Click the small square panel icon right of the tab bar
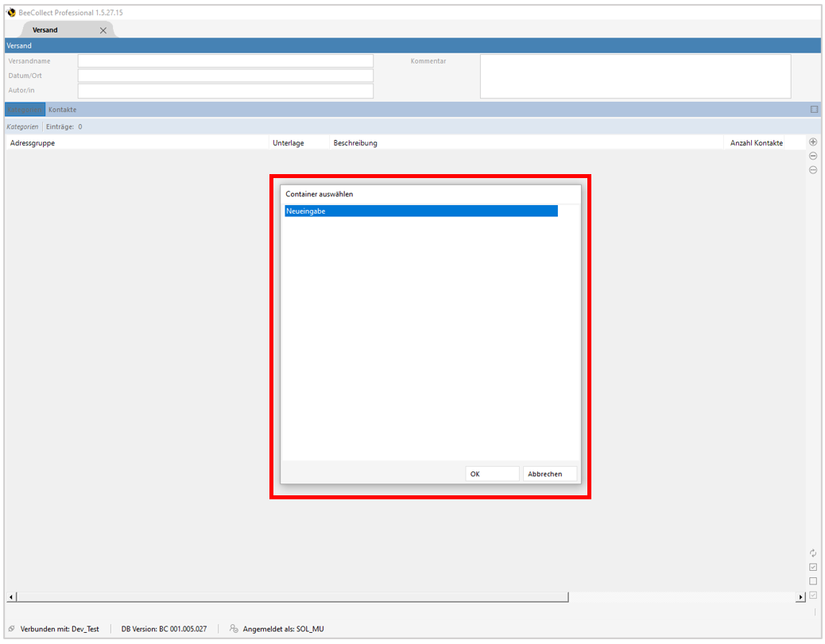 813,109
